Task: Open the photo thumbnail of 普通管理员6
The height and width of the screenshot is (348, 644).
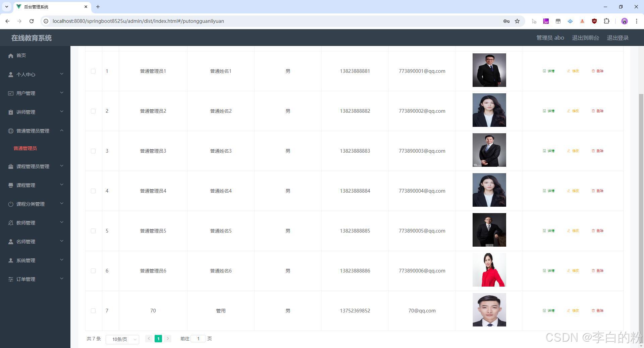Action: click(x=489, y=270)
